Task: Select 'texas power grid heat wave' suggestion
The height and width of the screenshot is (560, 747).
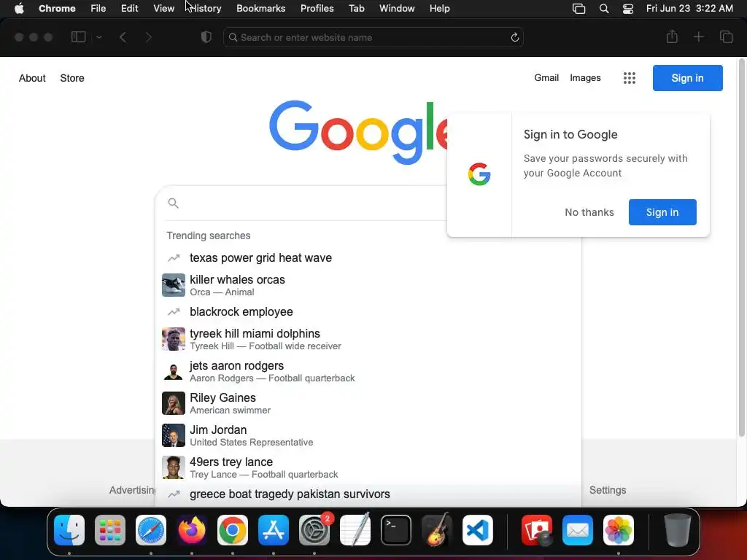Action: click(x=368, y=257)
